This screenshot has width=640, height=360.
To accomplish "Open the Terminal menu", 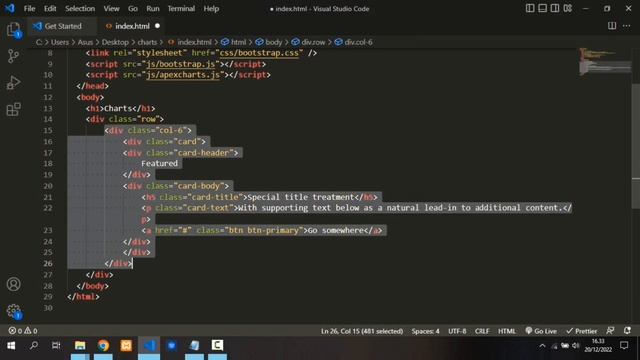I will coord(181,9).
